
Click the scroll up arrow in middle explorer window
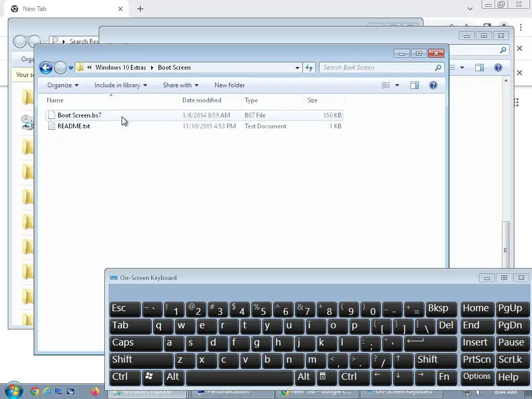pos(506,81)
